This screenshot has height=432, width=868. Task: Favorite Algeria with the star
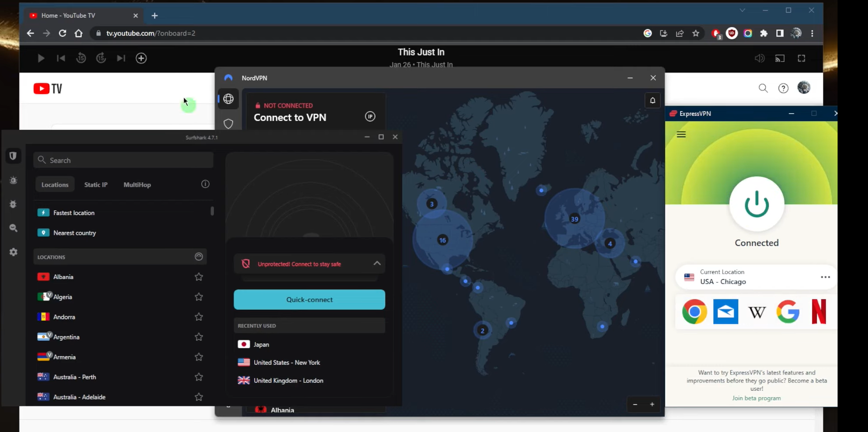[199, 297]
